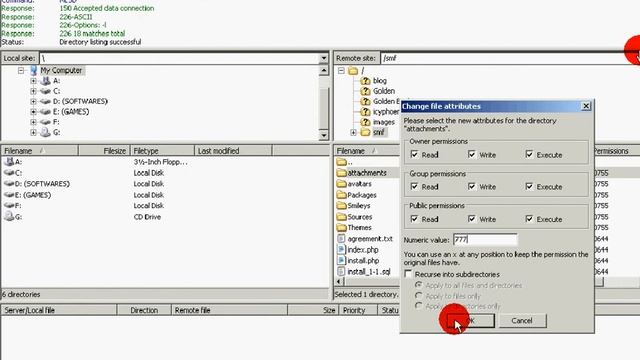
Task: Expand F: drive tree node
Action: [x=33, y=122]
